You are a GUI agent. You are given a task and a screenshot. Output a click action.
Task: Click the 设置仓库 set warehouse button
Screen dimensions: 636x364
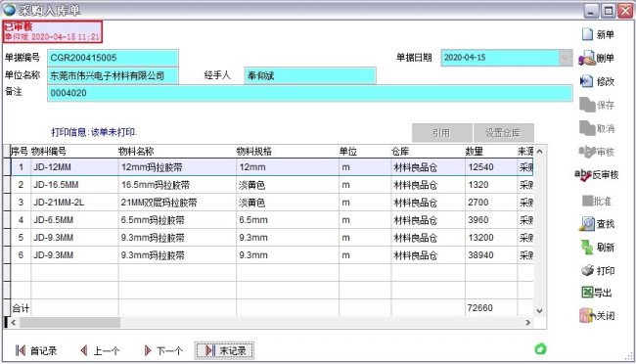[503, 133]
